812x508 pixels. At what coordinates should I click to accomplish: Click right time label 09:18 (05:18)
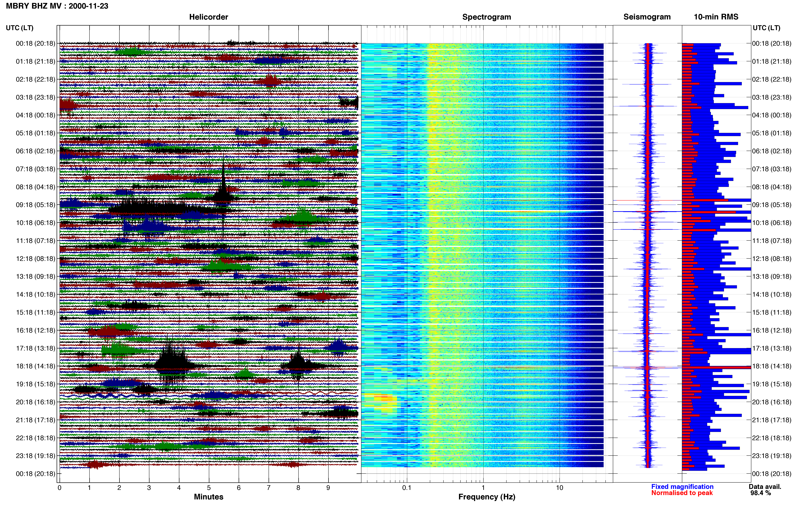tap(772, 205)
